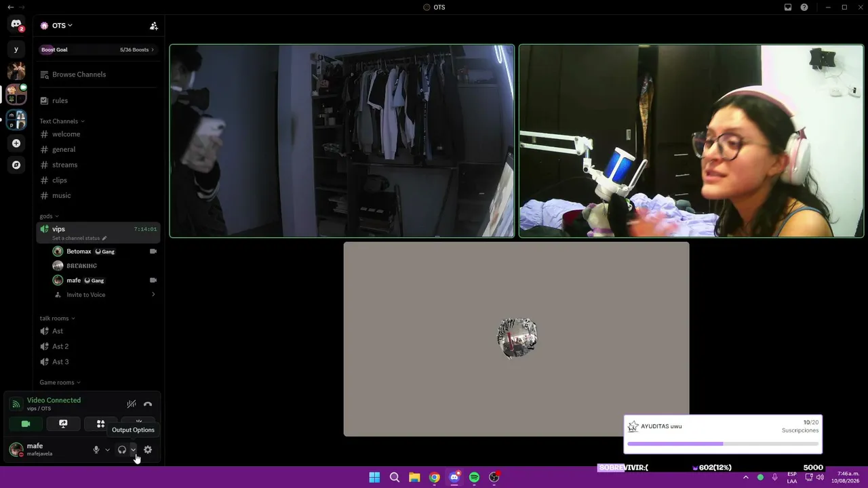Viewport: 868px width, 488px height.
Task: Share your screen button
Action: click(x=63, y=424)
